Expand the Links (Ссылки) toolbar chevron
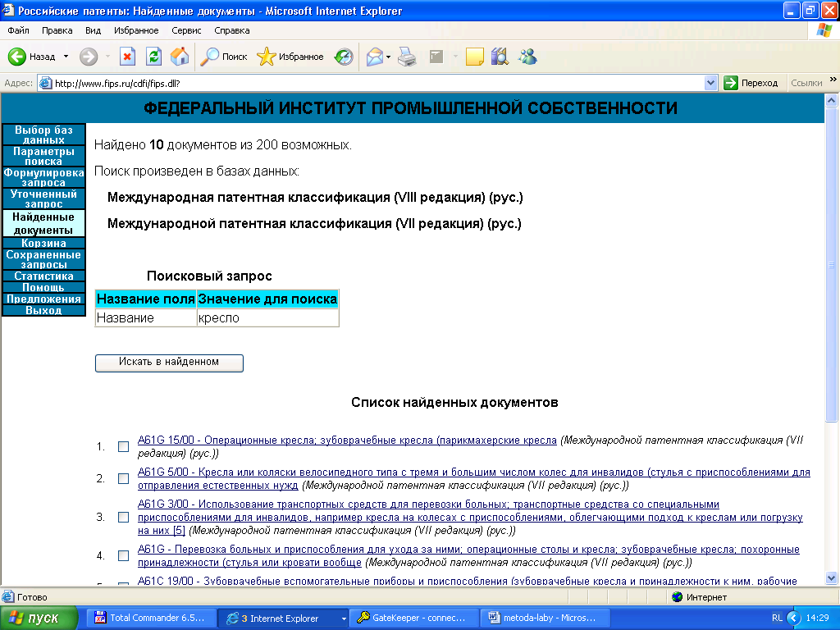Viewport: 840px width, 630px height. [x=833, y=80]
